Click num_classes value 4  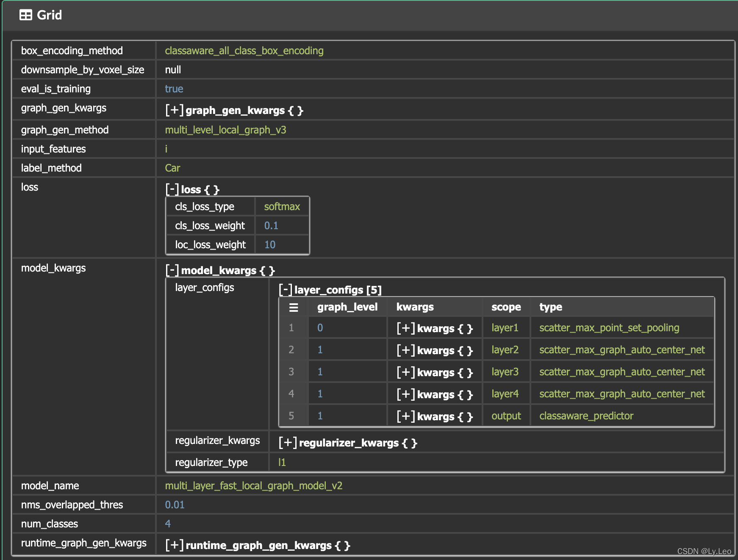[168, 524]
